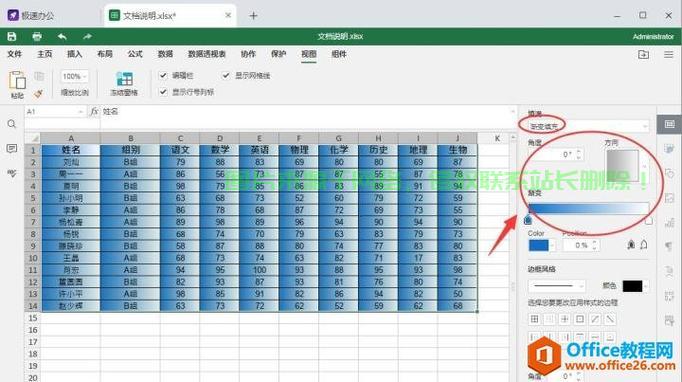Click cell E11 containing 100
Screen dimensions: 682x382
259,270
